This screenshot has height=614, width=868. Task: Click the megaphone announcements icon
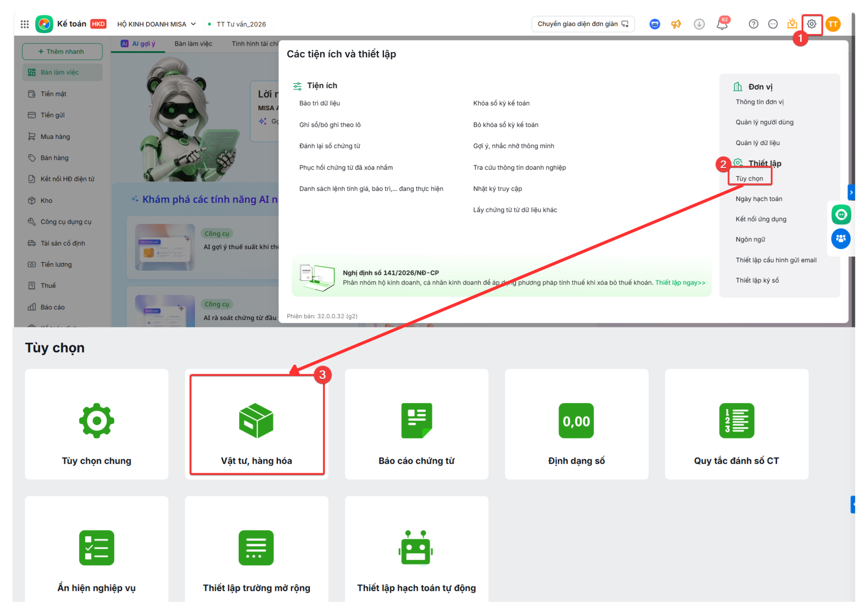point(676,24)
